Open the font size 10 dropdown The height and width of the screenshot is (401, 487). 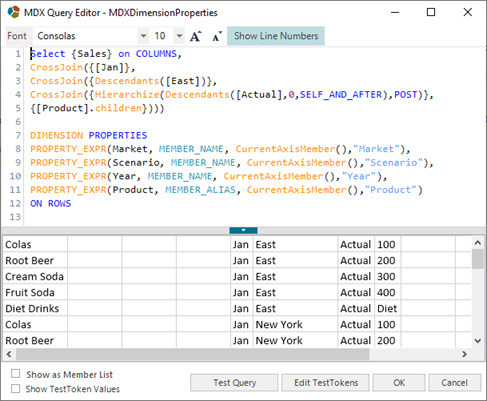(x=179, y=36)
